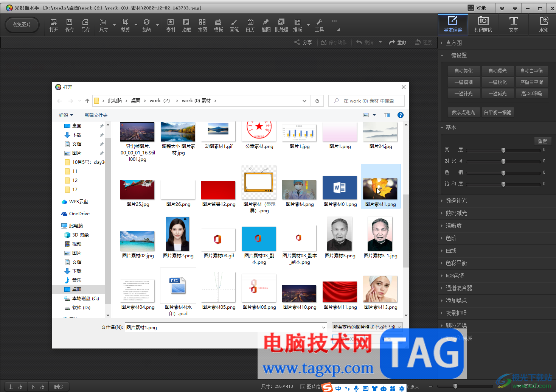The image size is (556, 392).
Task: Select 此电脑 in the navigation tree
Action: click(76, 226)
